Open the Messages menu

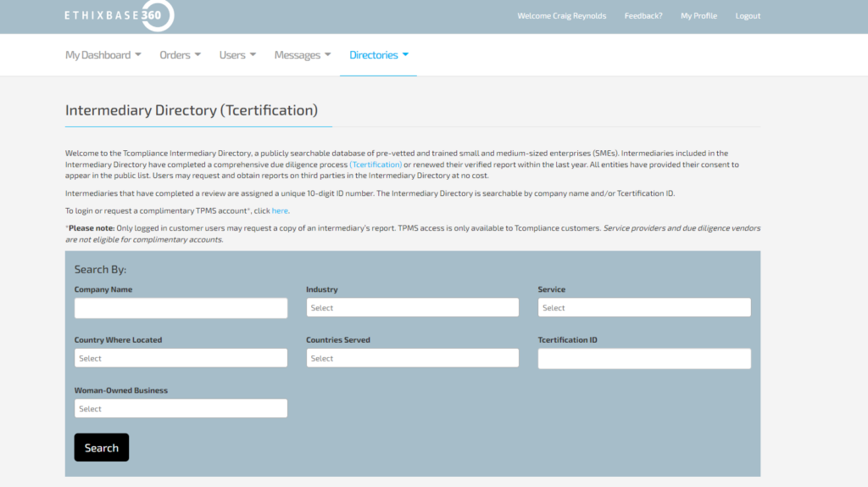pyautogui.click(x=303, y=55)
